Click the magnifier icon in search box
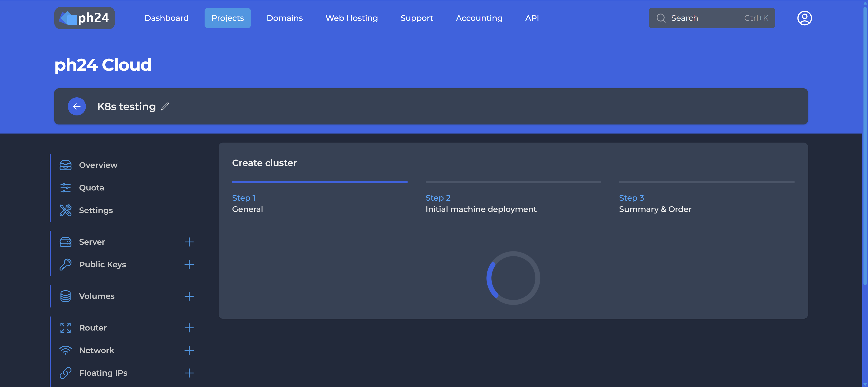868x387 pixels. tap(661, 18)
